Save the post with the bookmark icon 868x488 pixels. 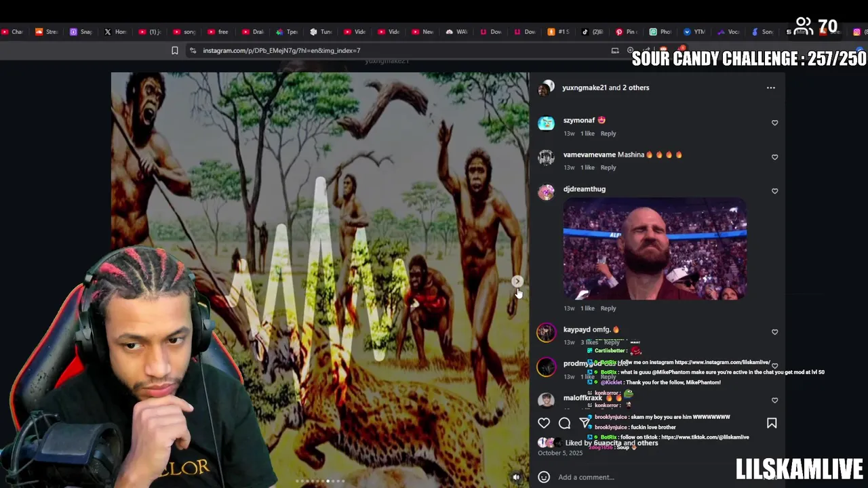[x=772, y=423]
